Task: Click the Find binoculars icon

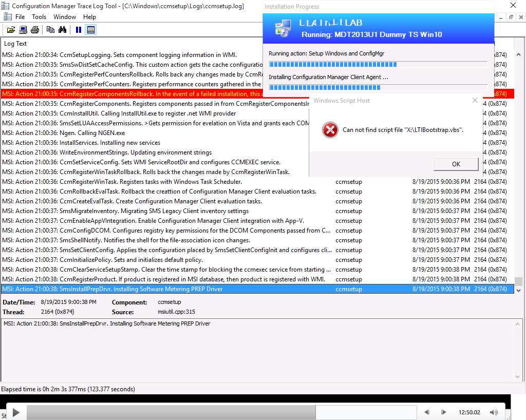Action: [62, 30]
